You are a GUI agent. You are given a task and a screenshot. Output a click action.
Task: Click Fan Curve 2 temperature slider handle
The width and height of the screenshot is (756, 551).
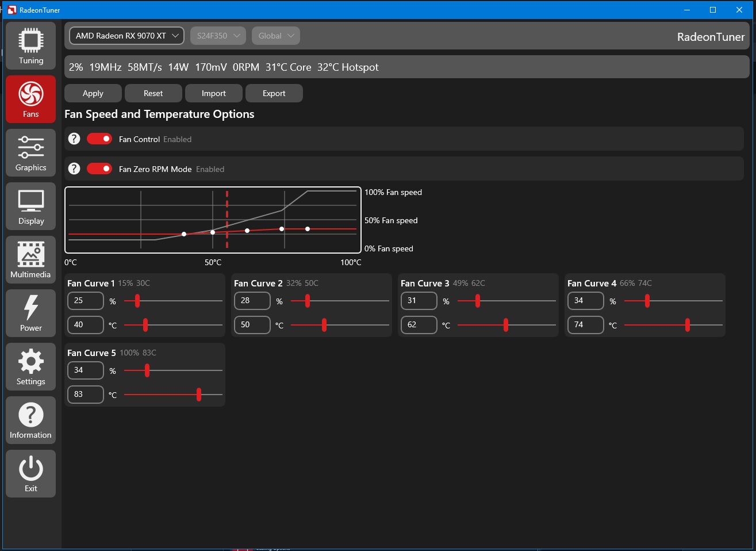click(x=324, y=325)
